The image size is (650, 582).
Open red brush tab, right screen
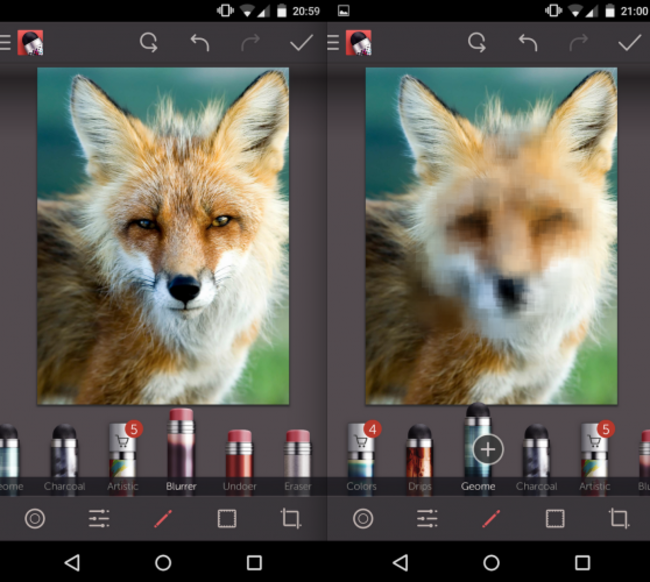[x=491, y=519]
